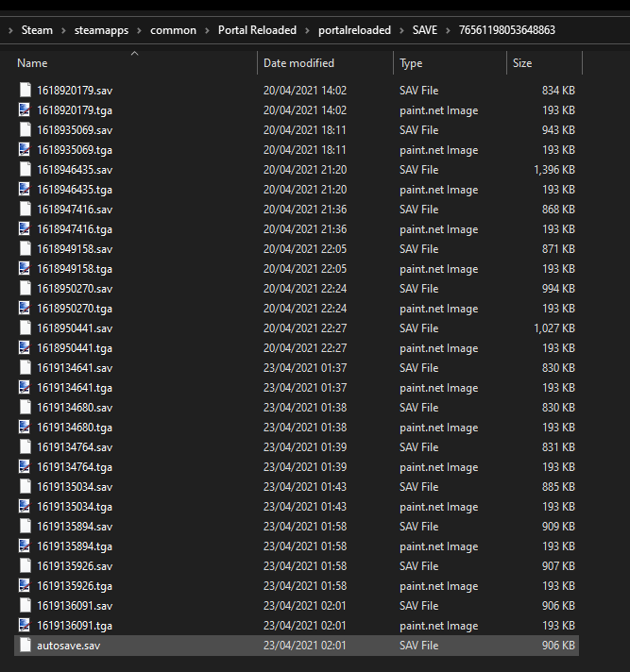Screen dimensions: 630x672
Task: Click the 1618920179.tga paint.net image icon
Action: (25, 110)
